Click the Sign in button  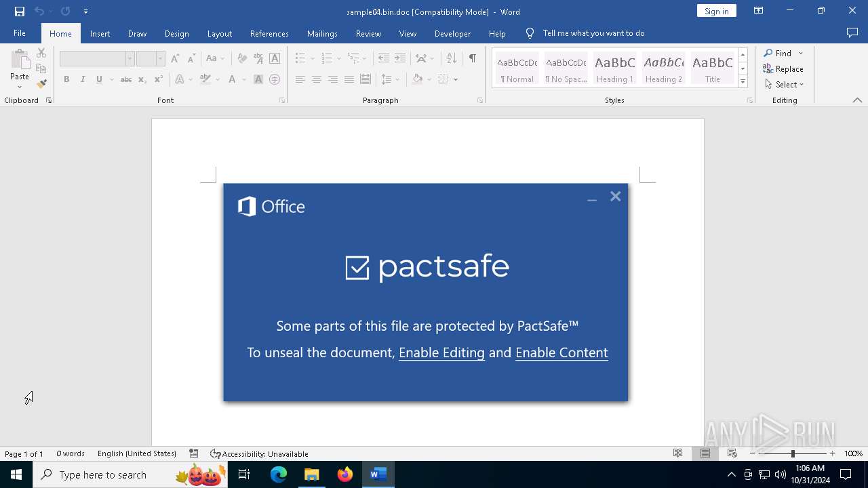click(x=716, y=11)
